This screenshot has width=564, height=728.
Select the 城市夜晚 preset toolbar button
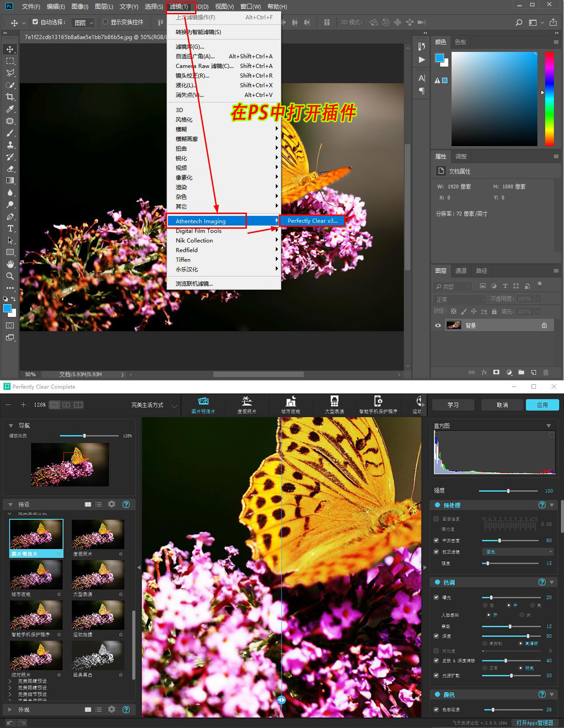pos(291,405)
